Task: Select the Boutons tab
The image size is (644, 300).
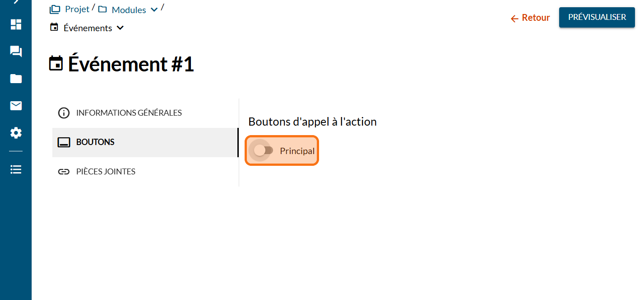Action: pyautogui.click(x=95, y=142)
